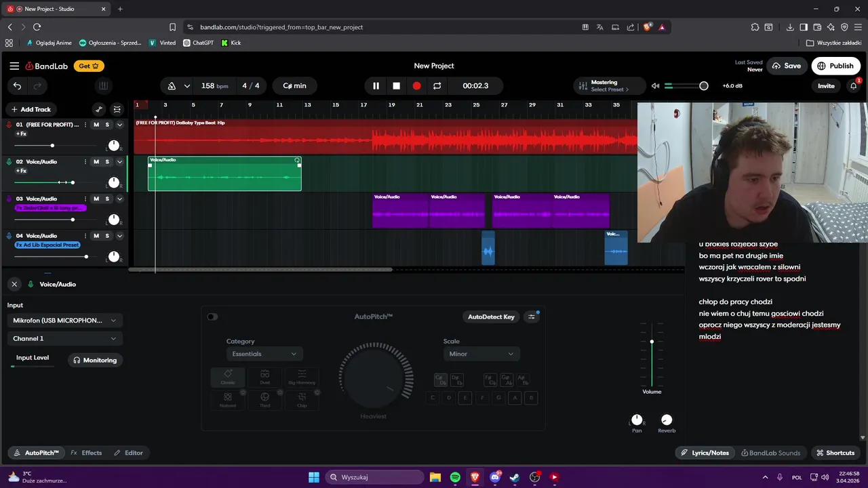Screen dimensions: 868x488
Task: Toggle cycle loop mode
Action: 437,86
